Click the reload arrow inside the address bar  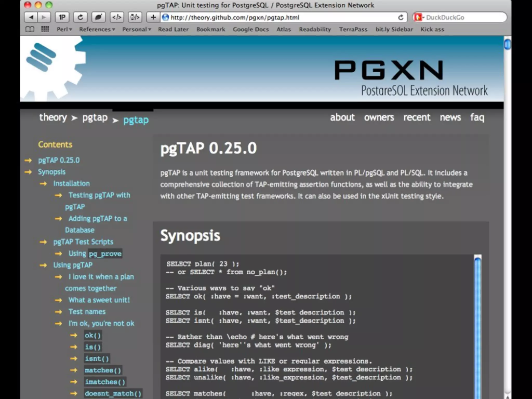[401, 17]
